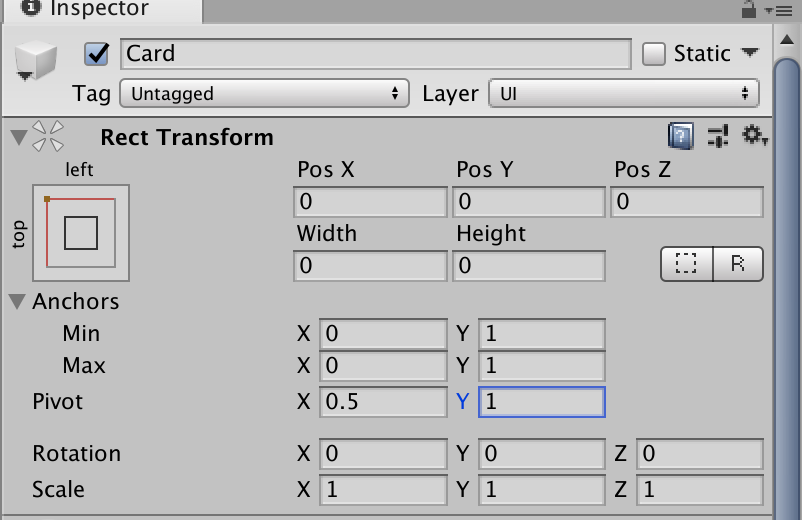Click the Scale label
This screenshot has width=802, height=520.
(58, 490)
